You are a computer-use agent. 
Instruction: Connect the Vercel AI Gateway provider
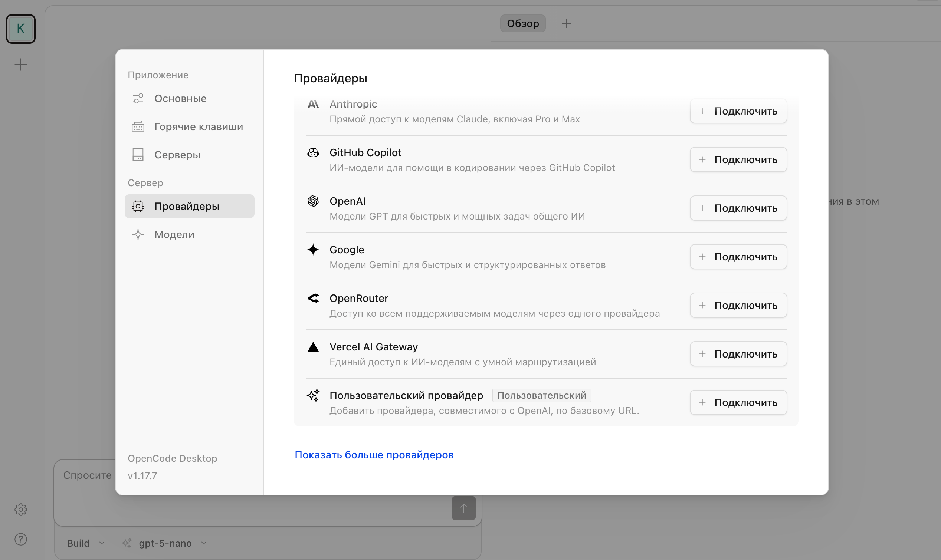coord(738,354)
